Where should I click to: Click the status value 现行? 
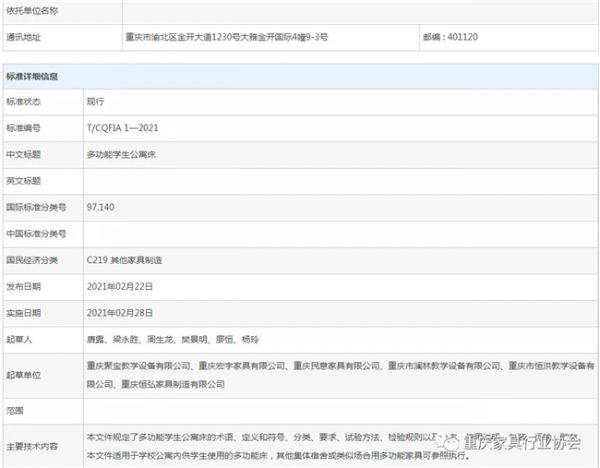95,101
